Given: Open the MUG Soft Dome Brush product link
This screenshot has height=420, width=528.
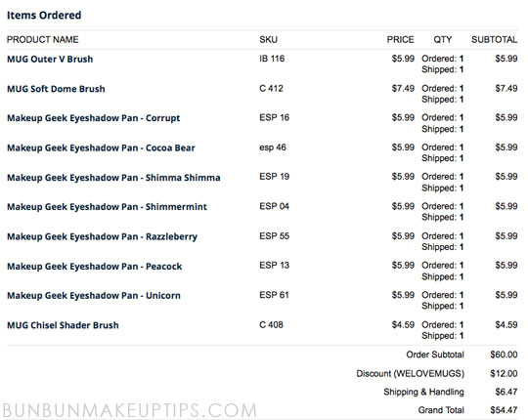Looking at the screenshot, I should tap(56, 89).
